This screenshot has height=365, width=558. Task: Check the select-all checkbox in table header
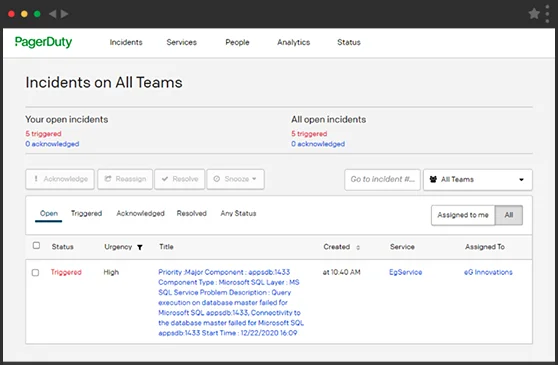pos(36,245)
